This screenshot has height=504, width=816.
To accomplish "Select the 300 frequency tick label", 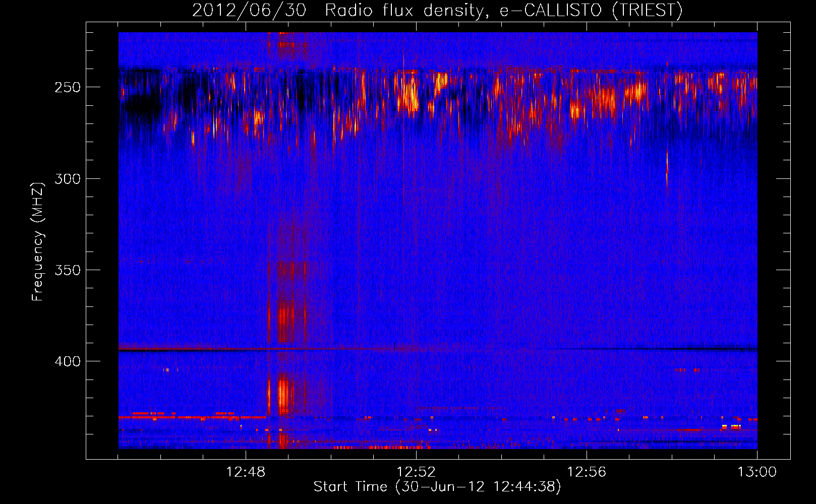I will tap(68, 179).
